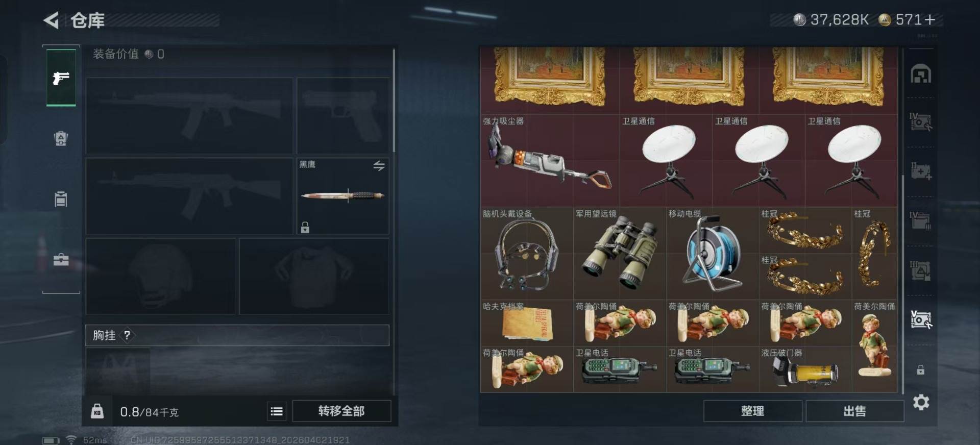Click the lock icon under 黑鹰 knife
The height and width of the screenshot is (445, 980).
305,227
